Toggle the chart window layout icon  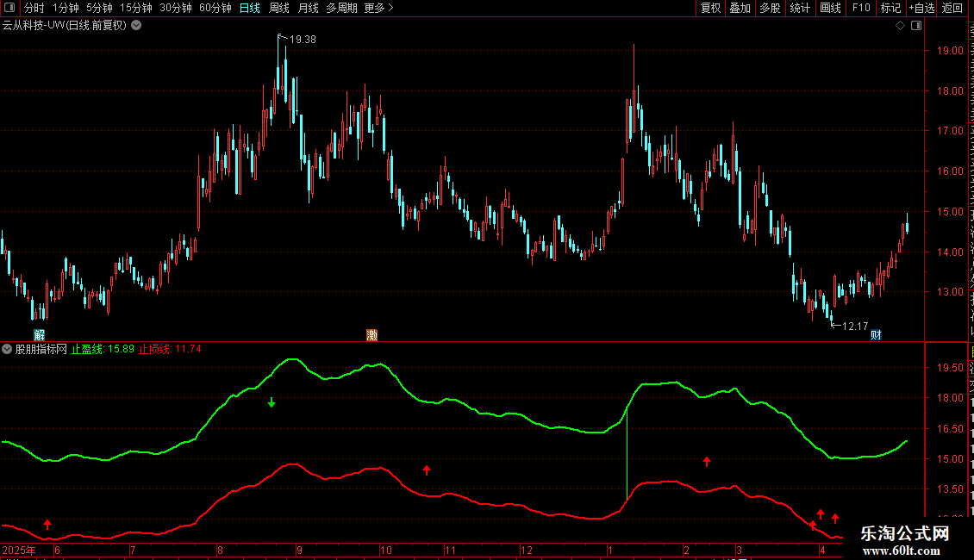[916, 26]
